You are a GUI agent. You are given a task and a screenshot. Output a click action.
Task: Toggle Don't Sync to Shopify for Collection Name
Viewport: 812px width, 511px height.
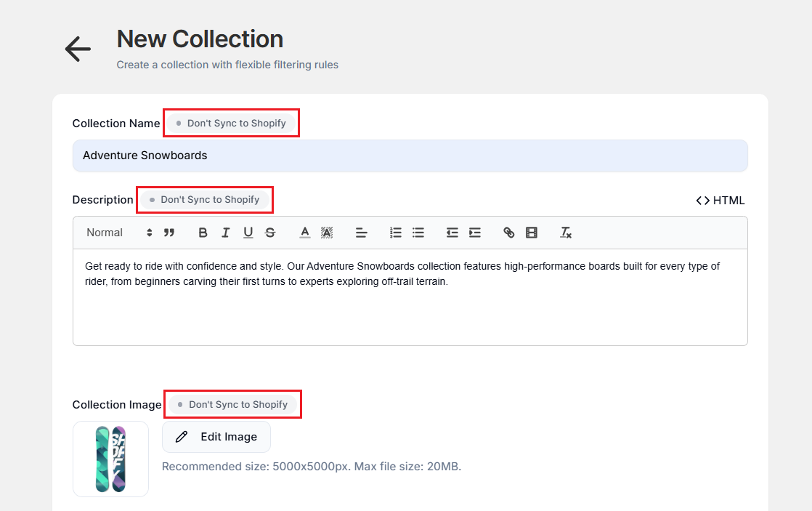pos(231,123)
